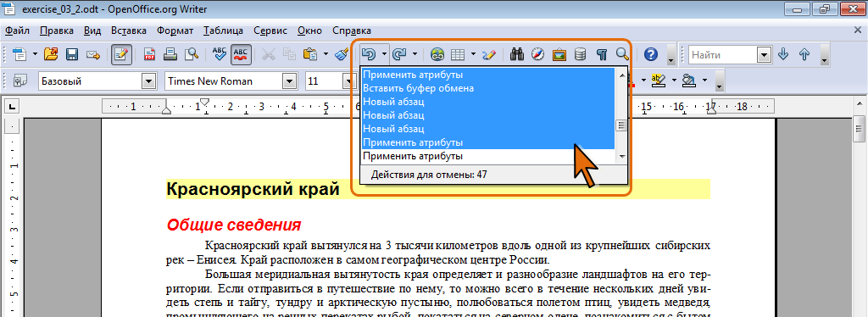
Task: Expand the Table dropdown arrow
Action: pos(473,54)
